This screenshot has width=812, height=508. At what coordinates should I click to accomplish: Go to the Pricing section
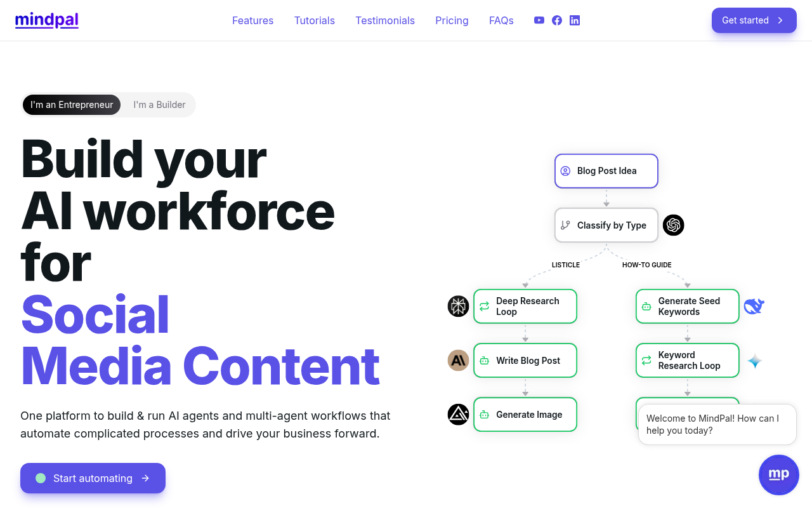pyautogui.click(x=452, y=20)
